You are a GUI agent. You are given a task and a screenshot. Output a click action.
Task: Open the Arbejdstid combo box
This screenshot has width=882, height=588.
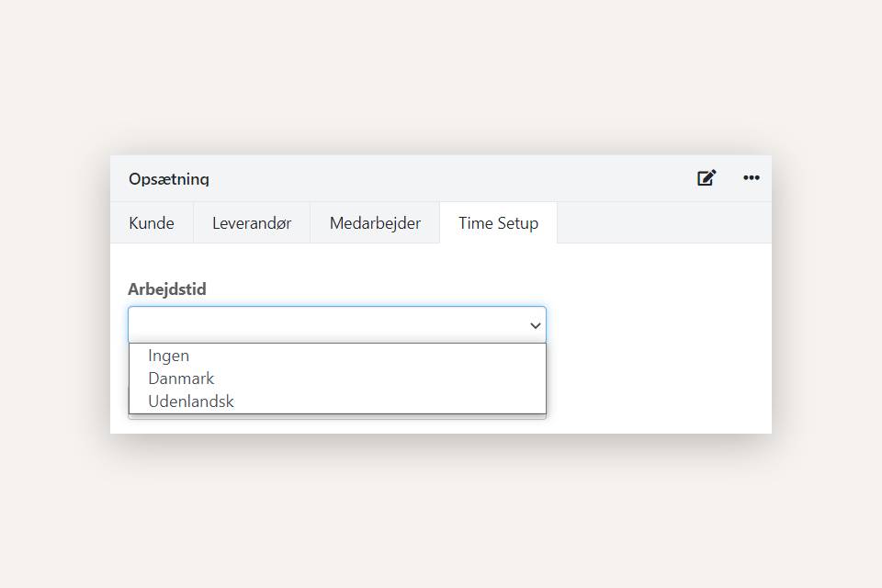[337, 324]
